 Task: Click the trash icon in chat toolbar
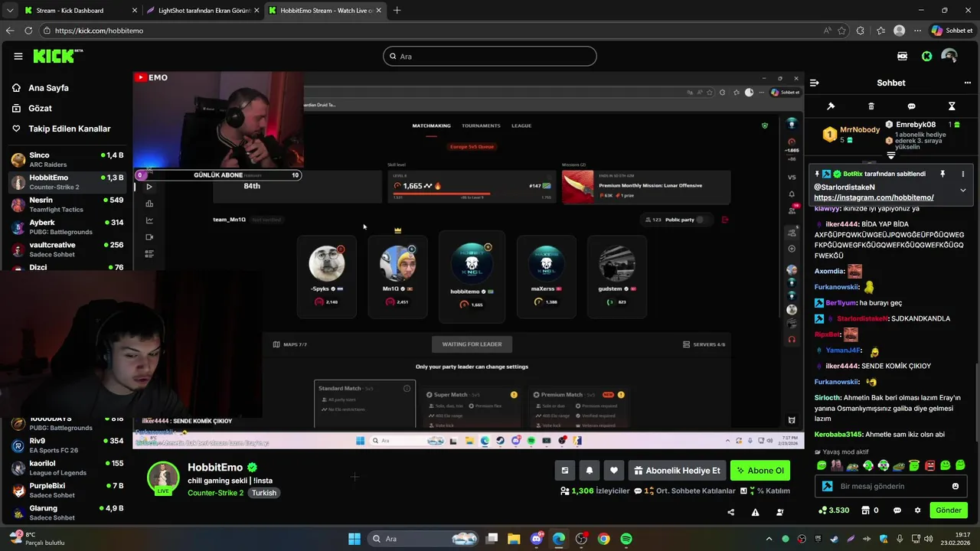point(871,106)
